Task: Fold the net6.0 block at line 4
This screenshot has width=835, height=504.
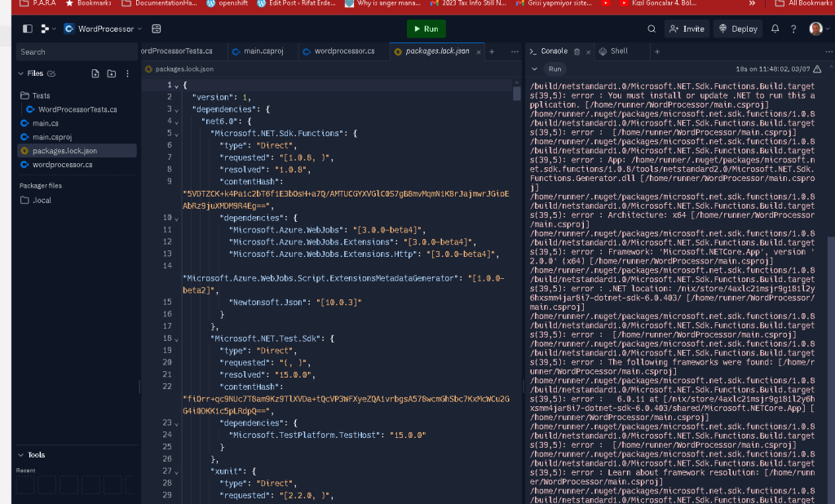Action: tap(176, 122)
